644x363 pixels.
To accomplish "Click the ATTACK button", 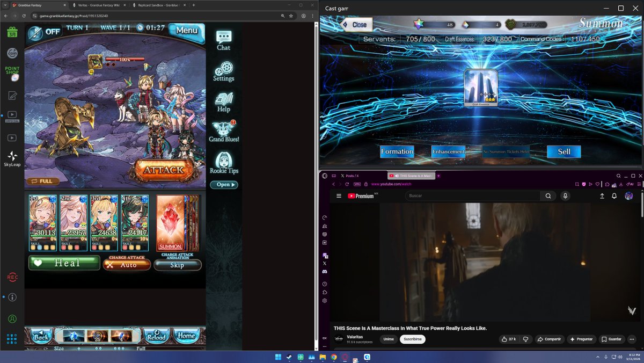I will [164, 170].
